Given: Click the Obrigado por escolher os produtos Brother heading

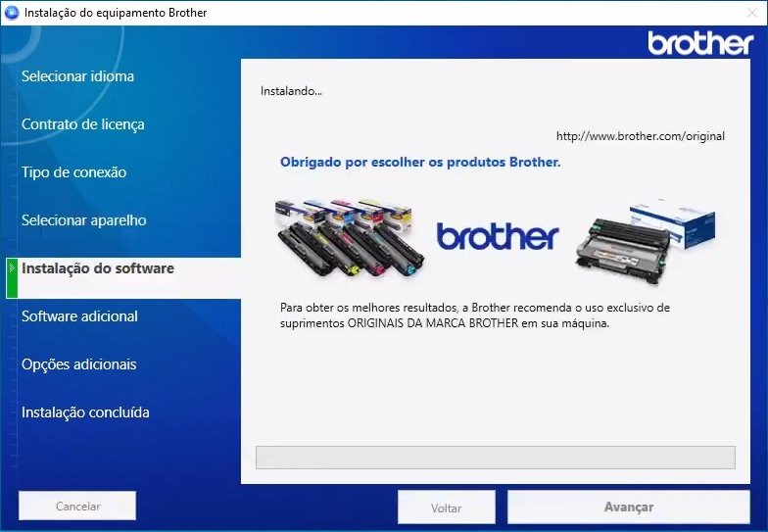Looking at the screenshot, I should pos(420,163).
